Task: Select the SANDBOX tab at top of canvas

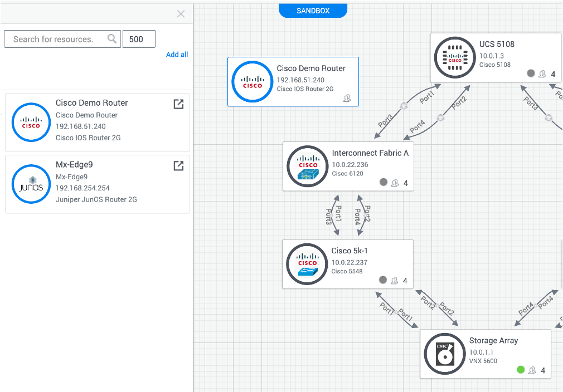Action: [x=313, y=11]
